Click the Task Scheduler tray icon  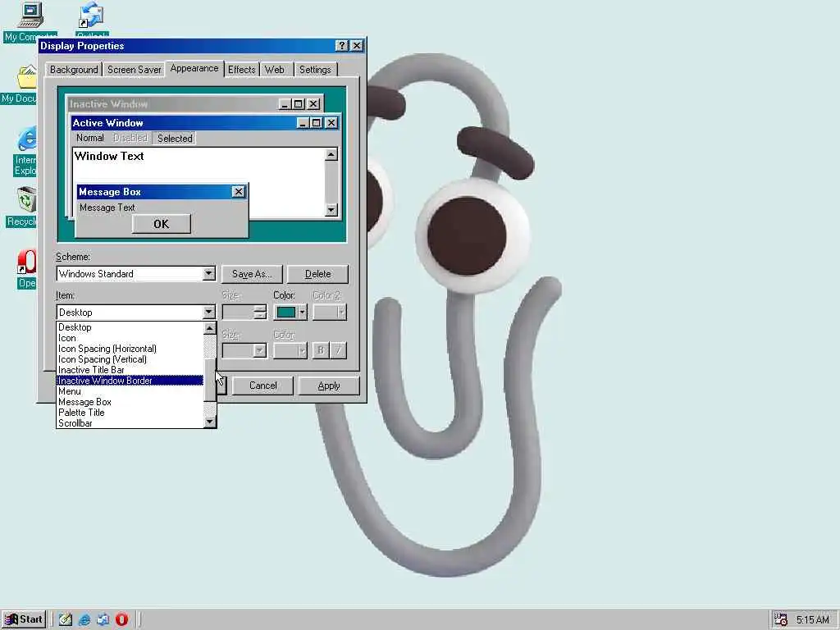pyautogui.click(x=781, y=620)
